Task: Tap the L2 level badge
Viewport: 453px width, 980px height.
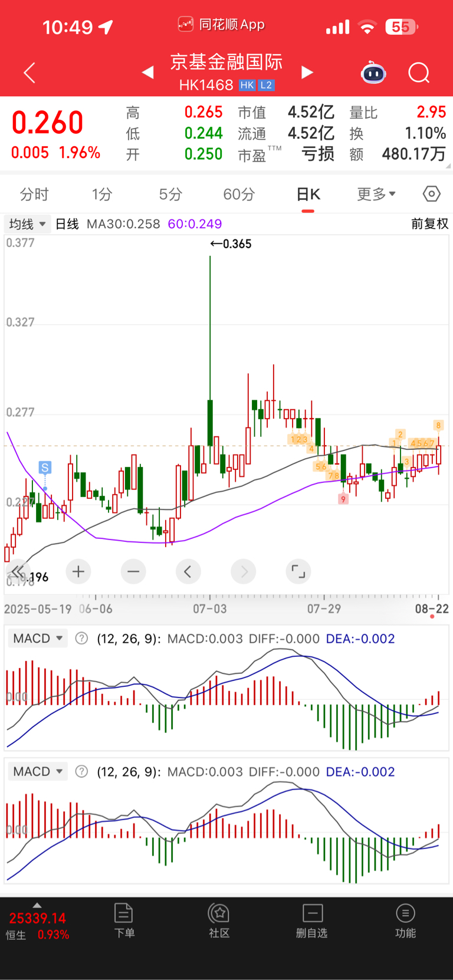Action: coord(266,85)
